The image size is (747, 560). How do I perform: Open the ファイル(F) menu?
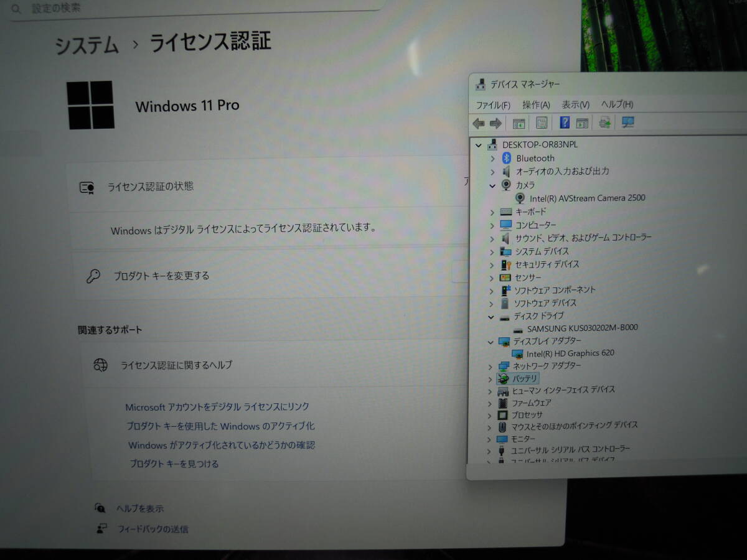[x=493, y=105]
